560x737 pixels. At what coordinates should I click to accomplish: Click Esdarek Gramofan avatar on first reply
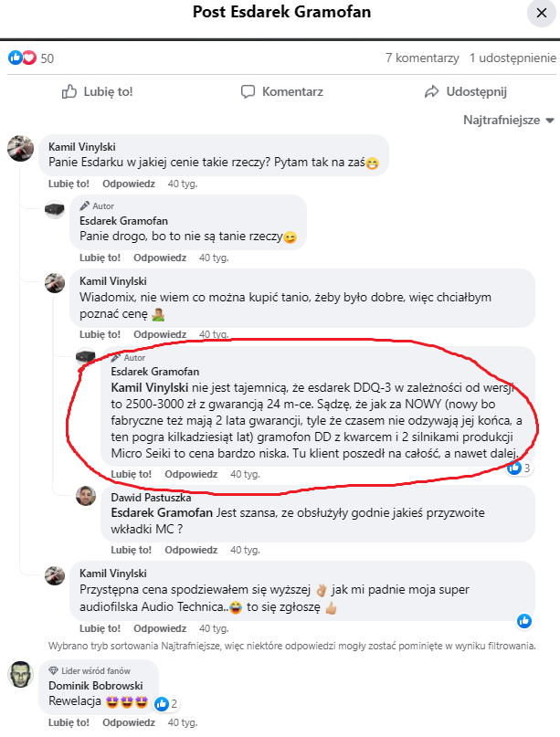click(55, 211)
